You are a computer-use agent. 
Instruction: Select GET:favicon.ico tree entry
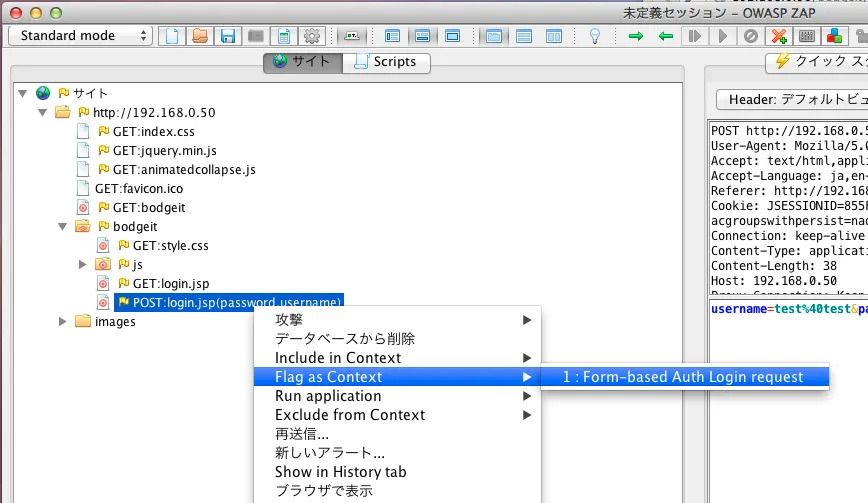pos(138,189)
